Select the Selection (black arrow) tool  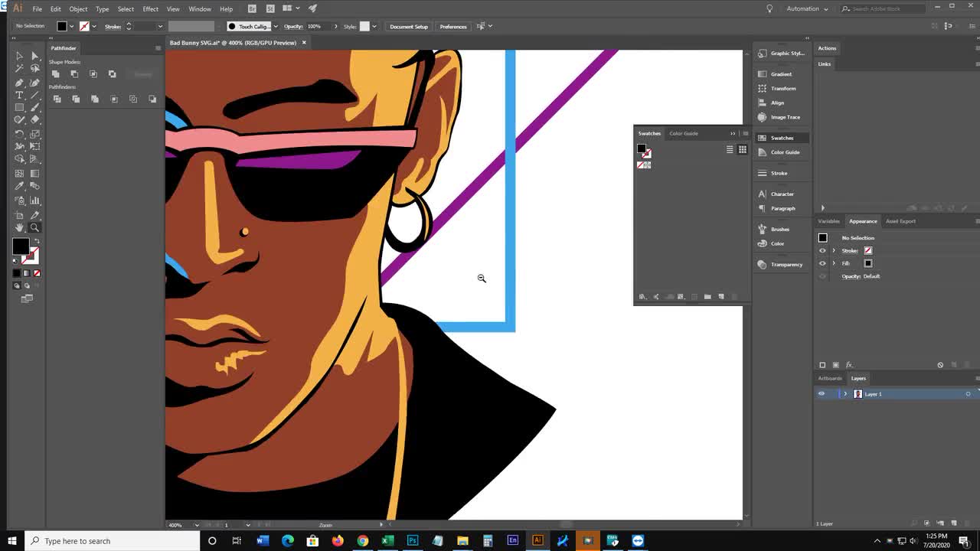pyautogui.click(x=19, y=56)
